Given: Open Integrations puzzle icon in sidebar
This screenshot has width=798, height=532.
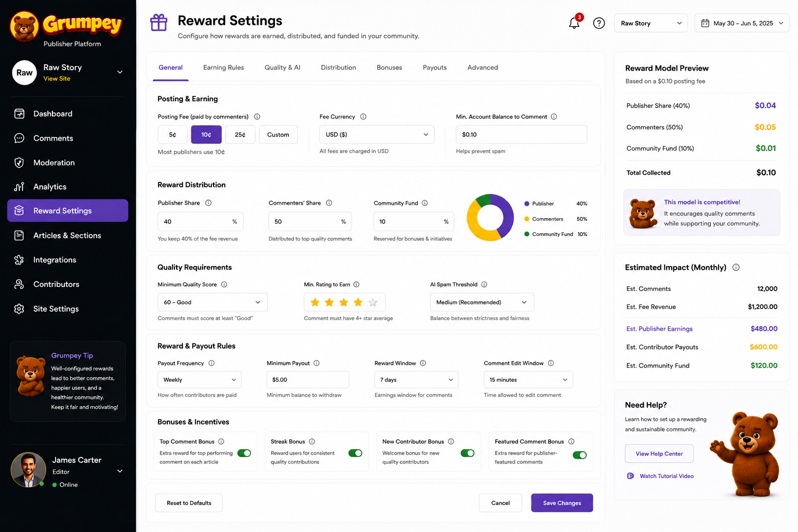Looking at the screenshot, I should pyautogui.click(x=19, y=260).
